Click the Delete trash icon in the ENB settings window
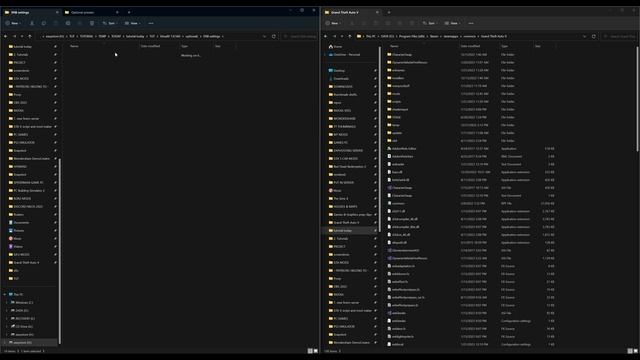This screenshot has height=360, width=640. 92,23
